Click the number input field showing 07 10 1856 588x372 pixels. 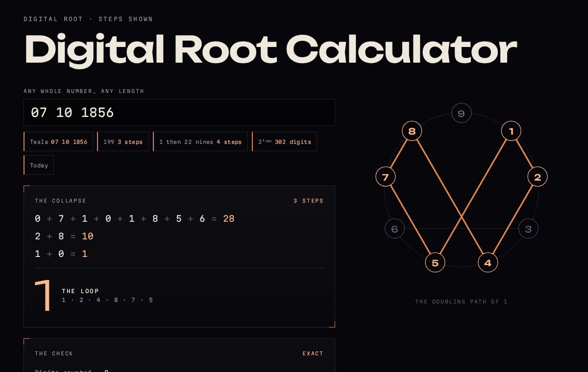point(179,113)
